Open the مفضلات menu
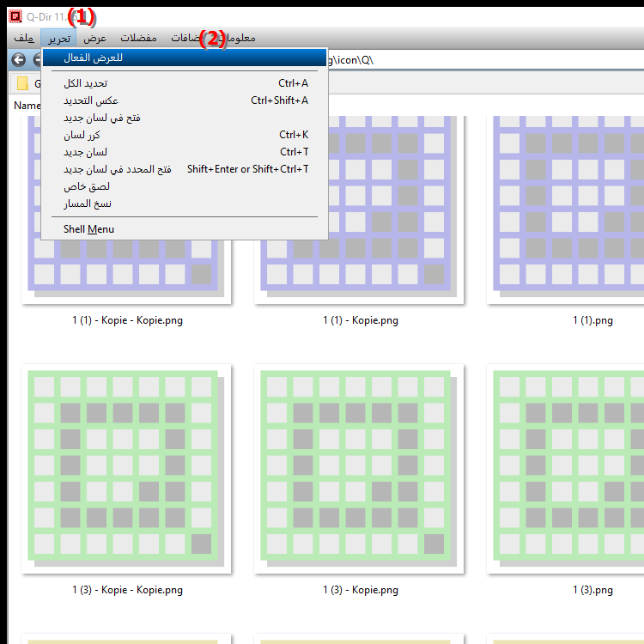644x644 pixels. (x=138, y=38)
